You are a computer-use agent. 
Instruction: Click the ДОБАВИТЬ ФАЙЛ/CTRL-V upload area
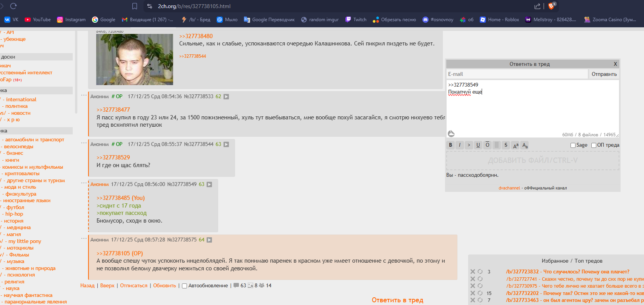(533, 161)
